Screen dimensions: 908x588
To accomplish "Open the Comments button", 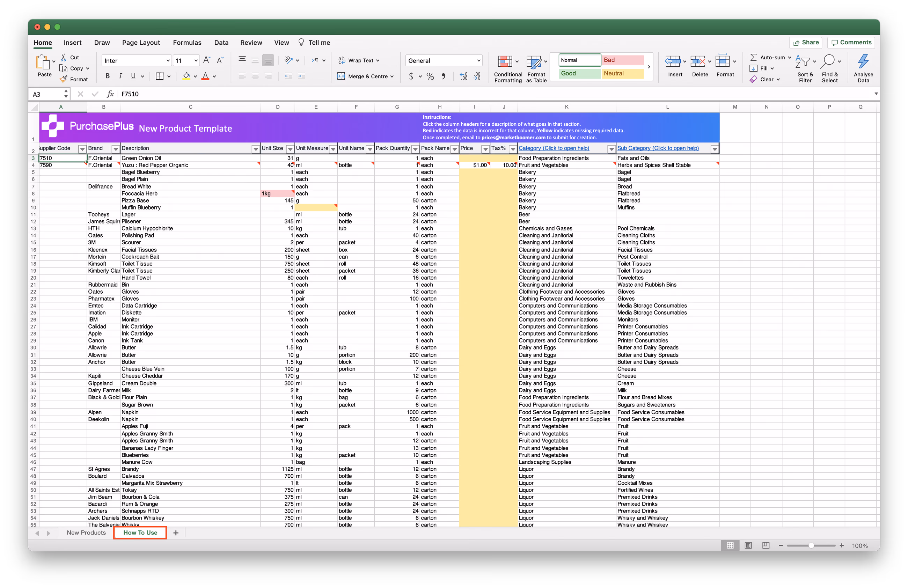I will tap(851, 42).
